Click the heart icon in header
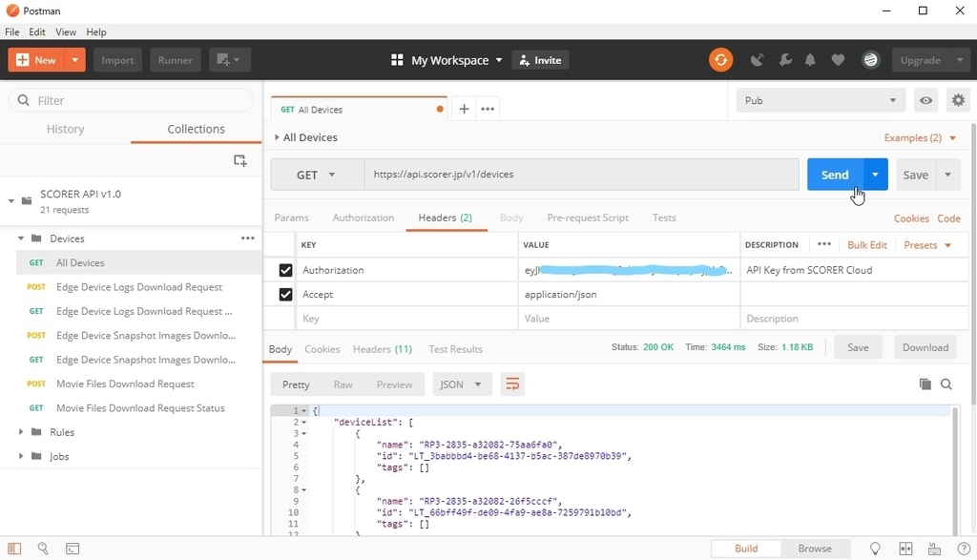The width and height of the screenshot is (977, 560). 838,60
